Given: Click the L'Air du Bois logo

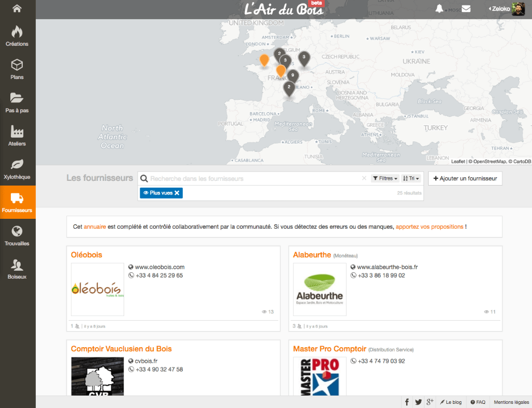Looking at the screenshot, I should [x=284, y=9].
